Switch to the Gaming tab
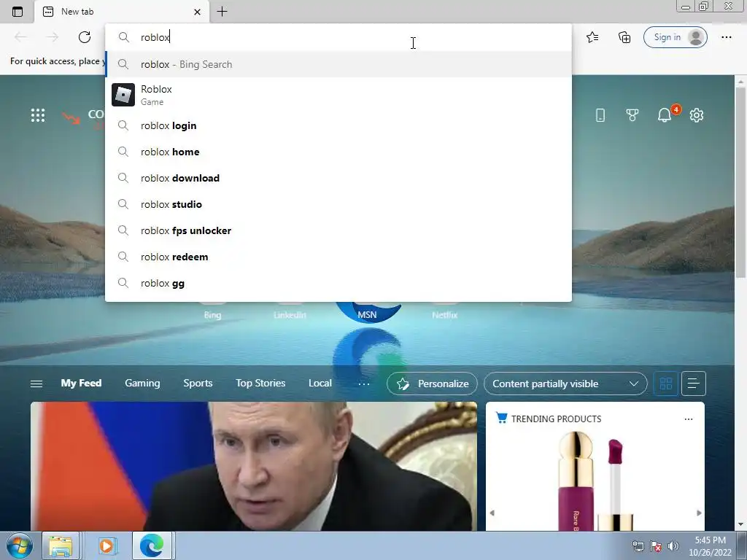 click(x=142, y=384)
